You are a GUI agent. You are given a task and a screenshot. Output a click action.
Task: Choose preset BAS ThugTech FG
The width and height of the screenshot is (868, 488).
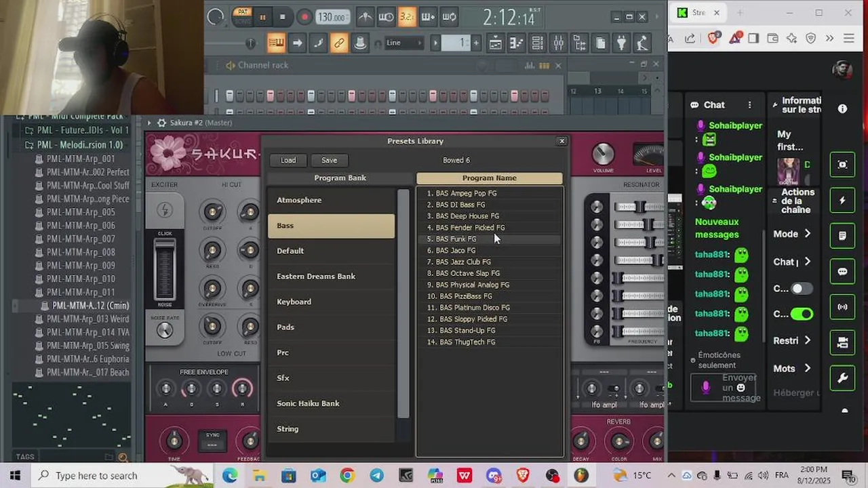click(489, 342)
